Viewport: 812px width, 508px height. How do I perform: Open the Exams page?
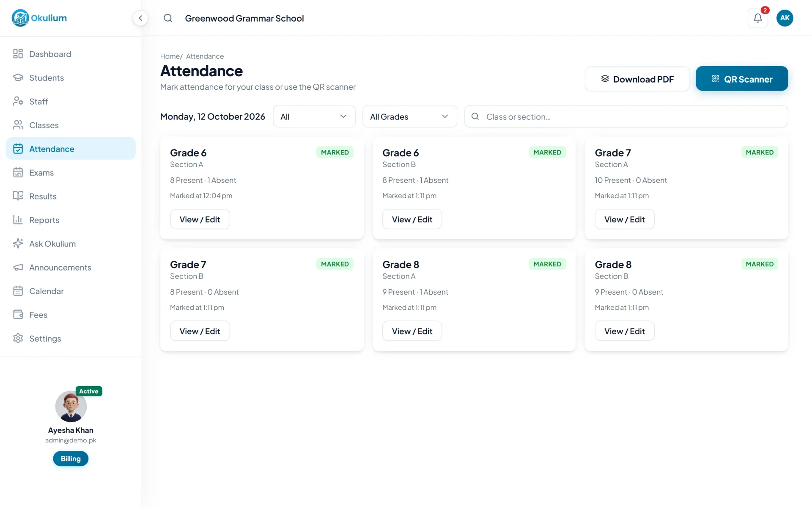pos(71,173)
